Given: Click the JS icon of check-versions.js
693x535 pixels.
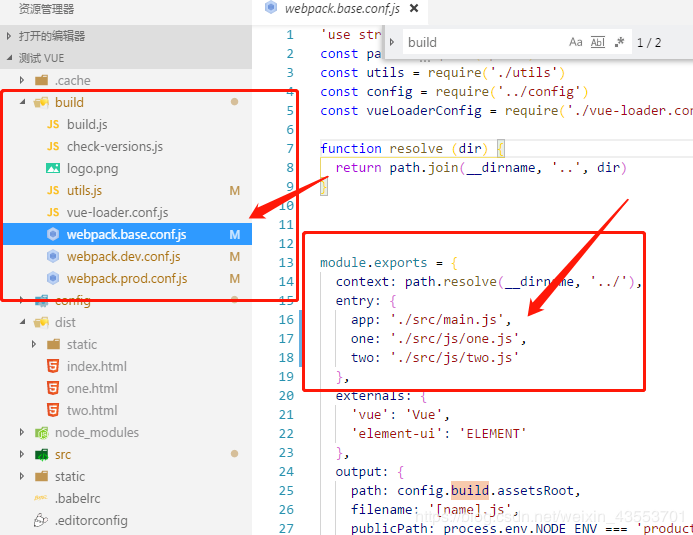Looking at the screenshot, I should point(53,147).
